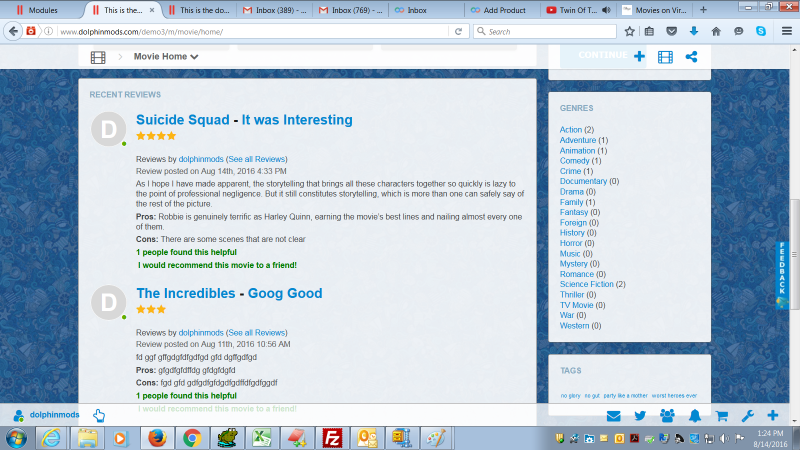800x450 pixels.
Task: Open the Firefox hamburger menu
Action: coord(787,32)
